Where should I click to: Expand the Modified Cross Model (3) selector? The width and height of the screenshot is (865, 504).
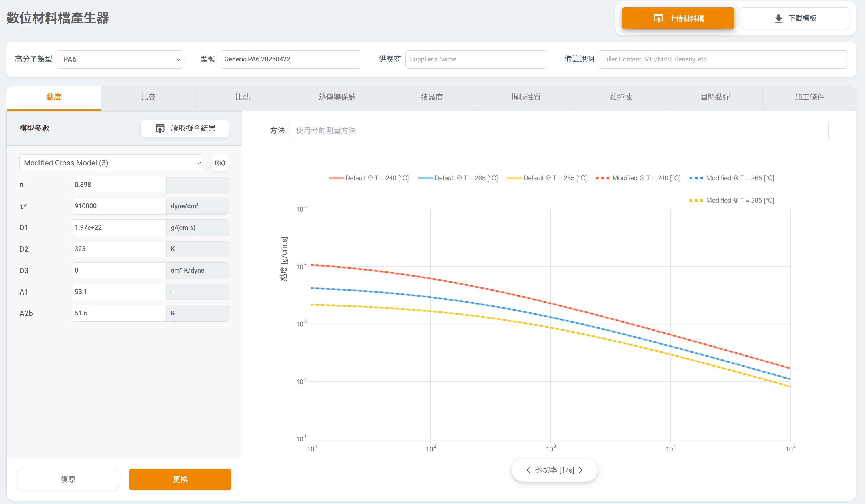point(111,163)
